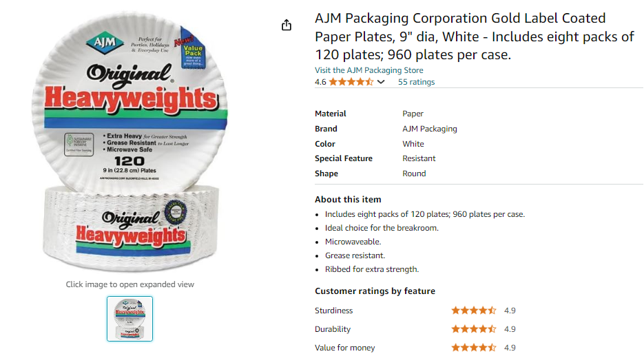The height and width of the screenshot is (356, 644).
Task: Click the Sustainable Forestry badge on package
Action: point(79,144)
